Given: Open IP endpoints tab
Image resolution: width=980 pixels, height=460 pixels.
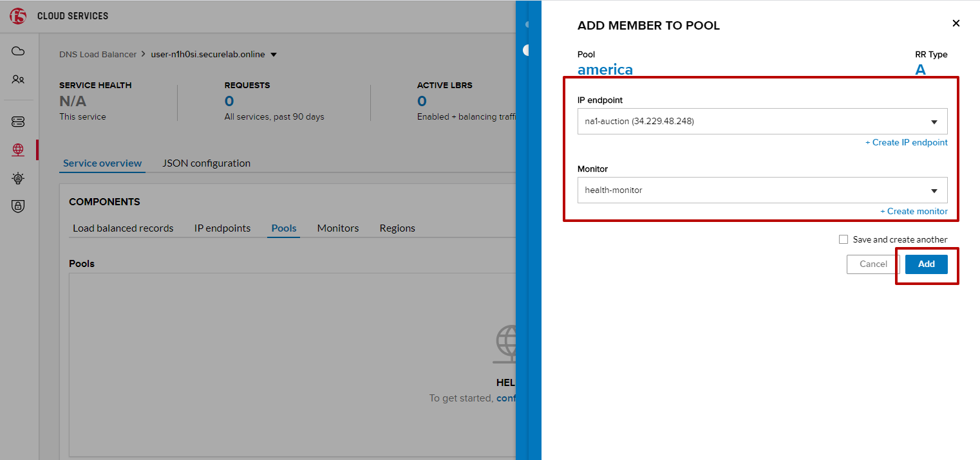Looking at the screenshot, I should (x=222, y=228).
